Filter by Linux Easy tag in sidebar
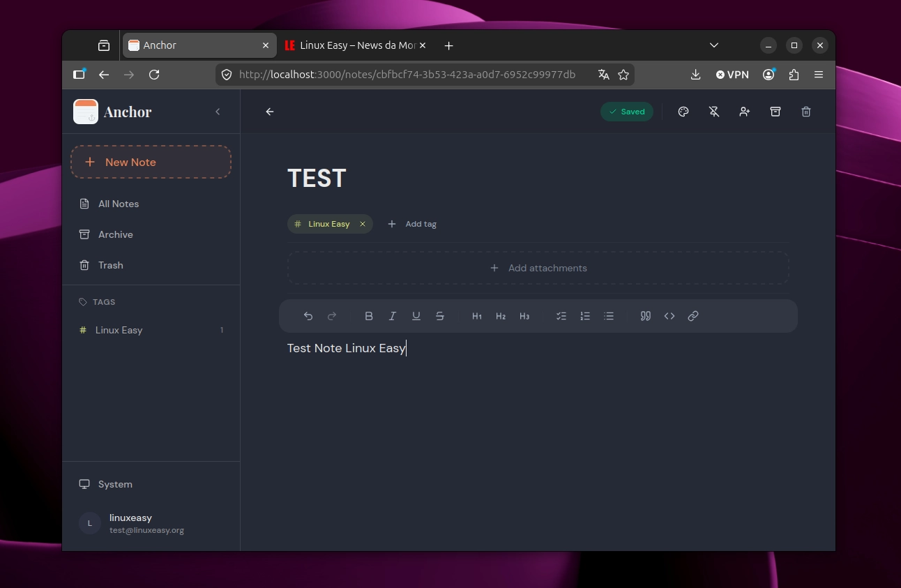Image resolution: width=901 pixels, height=588 pixels. point(151,330)
